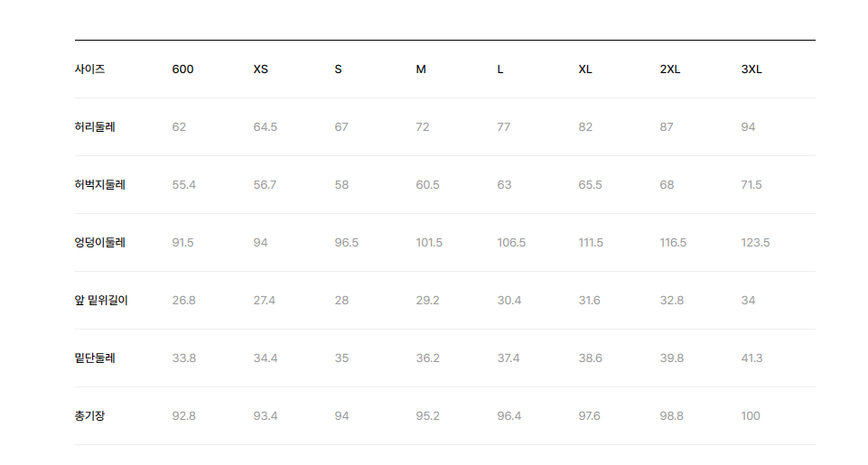Click the 허리둘레 row label
This screenshot has width=868, height=465.
pyautogui.click(x=95, y=126)
